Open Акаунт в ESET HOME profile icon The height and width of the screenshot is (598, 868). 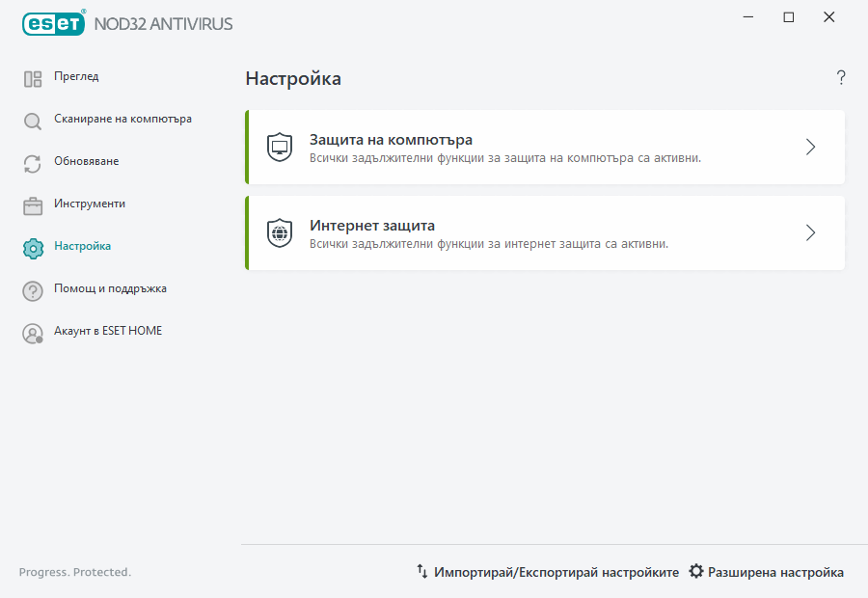(x=32, y=331)
